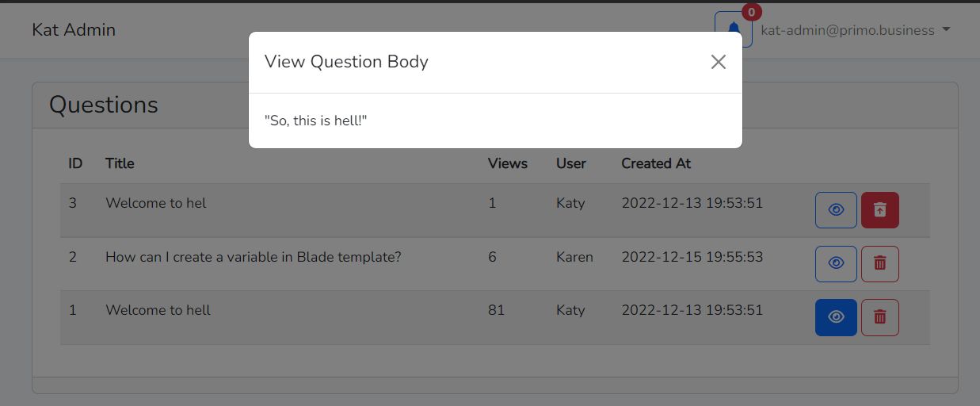Viewport: 980px width, 406px height.
Task: Click the dropdown caret beside the email
Action: coord(945,30)
